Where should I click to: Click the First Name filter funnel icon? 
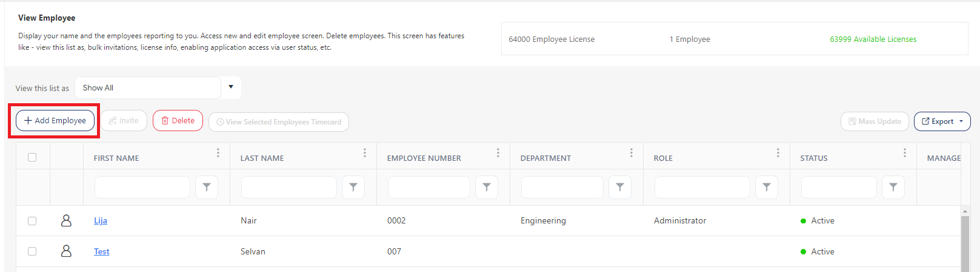pos(207,188)
